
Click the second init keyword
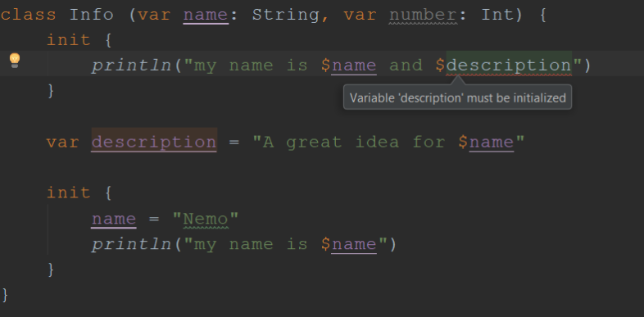[x=69, y=192]
